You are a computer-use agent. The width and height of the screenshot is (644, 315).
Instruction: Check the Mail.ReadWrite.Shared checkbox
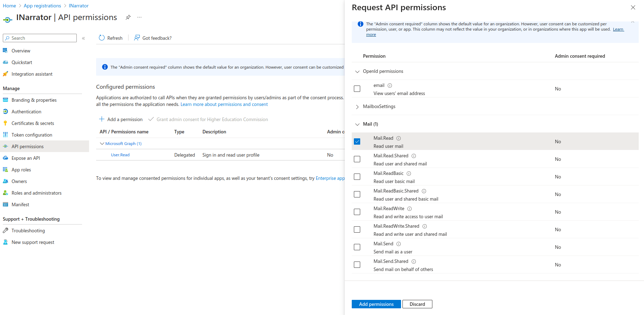click(x=357, y=229)
